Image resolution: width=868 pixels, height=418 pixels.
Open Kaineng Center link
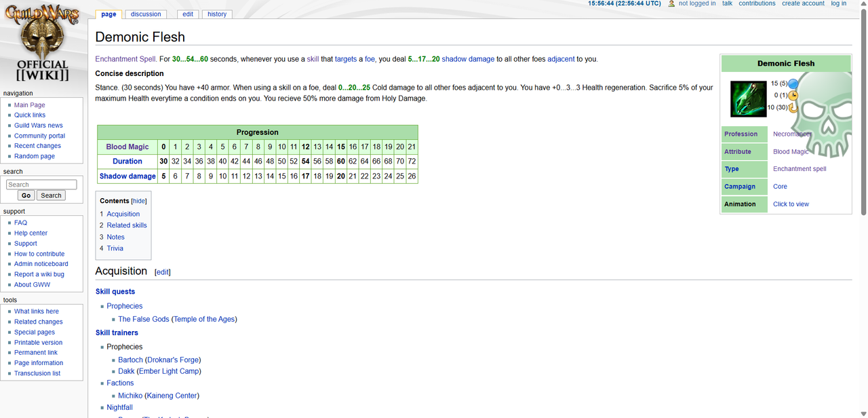(172, 396)
